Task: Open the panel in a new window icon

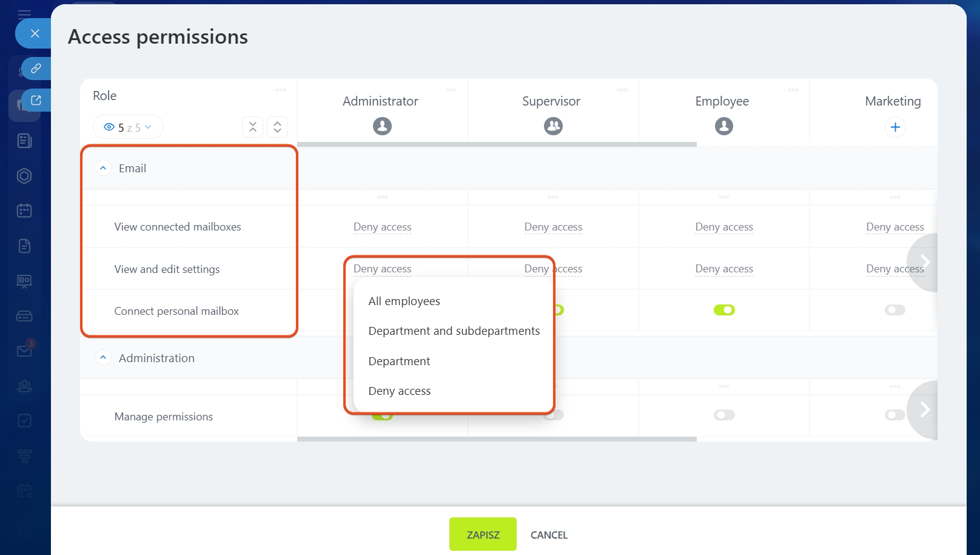Action: 36,101
